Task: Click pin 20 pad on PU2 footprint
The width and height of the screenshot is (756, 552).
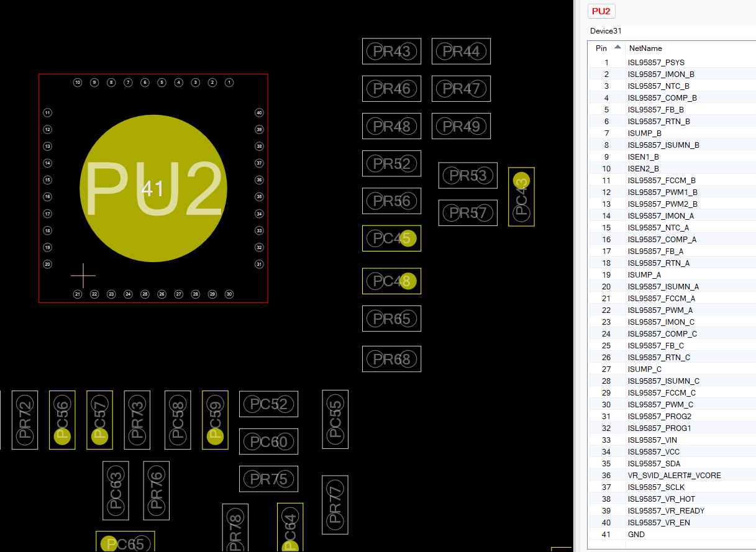Action: (47, 264)
